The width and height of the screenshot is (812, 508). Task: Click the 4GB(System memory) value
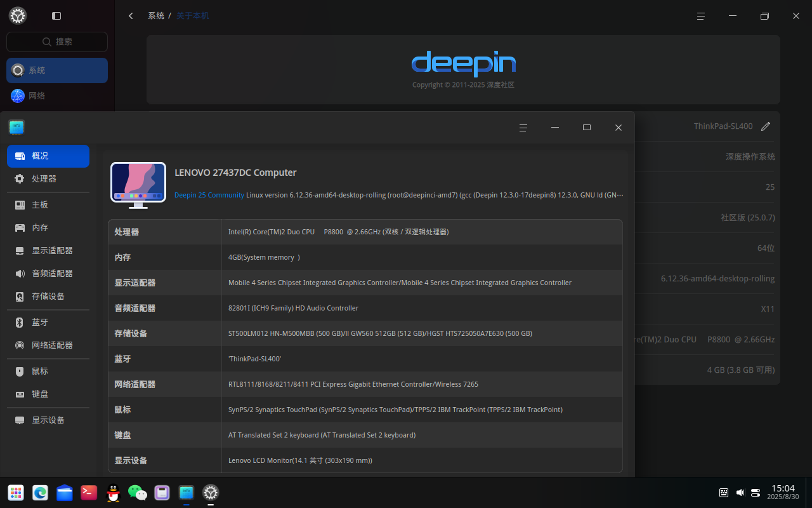point(264,258)
